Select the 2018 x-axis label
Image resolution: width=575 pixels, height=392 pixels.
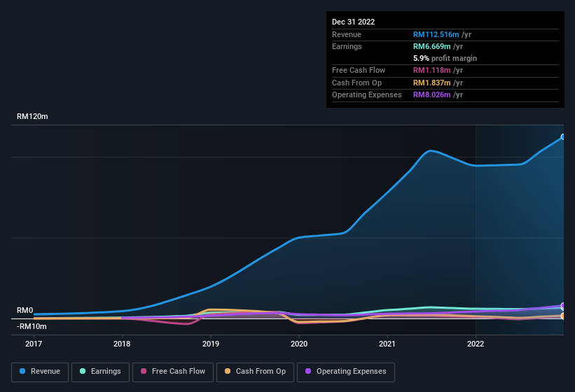(x=122, y=344)
